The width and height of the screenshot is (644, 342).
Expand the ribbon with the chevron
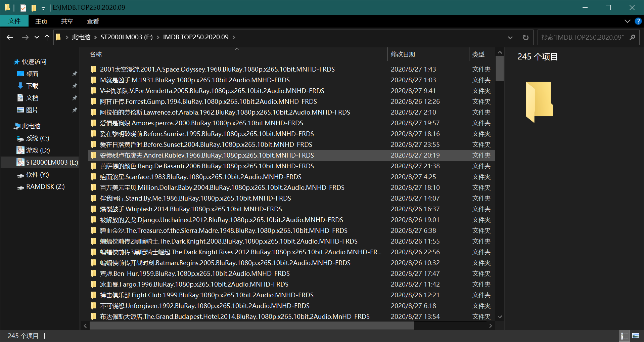[x=627, y=21]
